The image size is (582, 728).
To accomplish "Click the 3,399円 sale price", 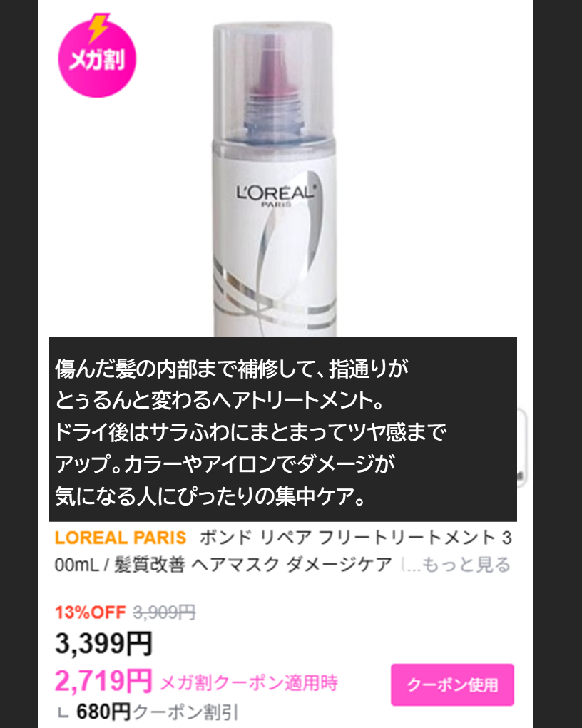I will pyautogui.click(x=103, y=644).
